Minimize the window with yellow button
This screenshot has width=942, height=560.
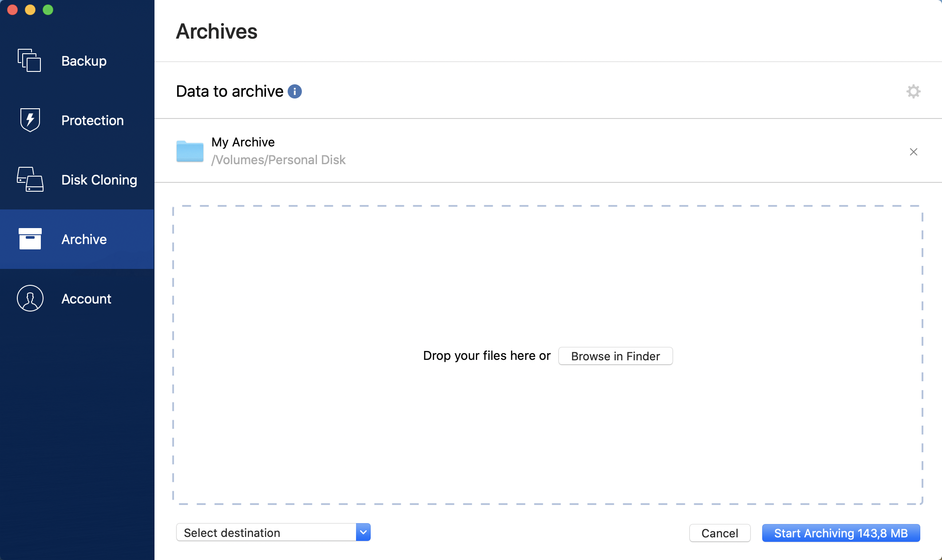[x=30, y=9]
